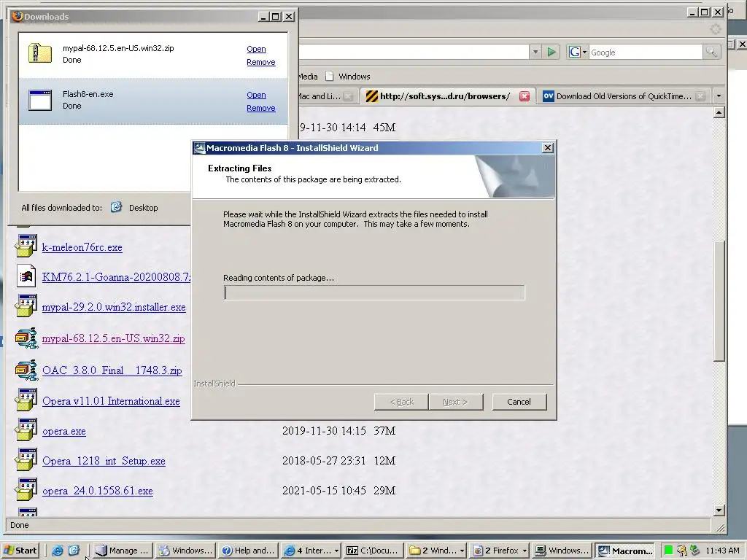
Task: Click the show desktop quick launch icon
Action: click(x=74, y=551)
